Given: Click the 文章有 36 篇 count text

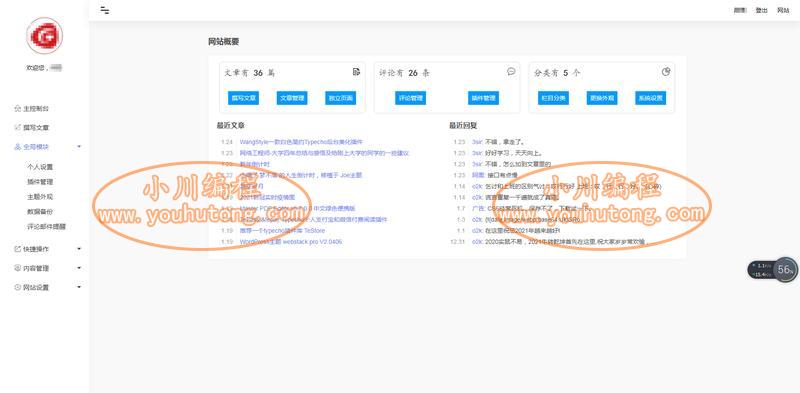Looking at the screenshot, I should point(250,73).
